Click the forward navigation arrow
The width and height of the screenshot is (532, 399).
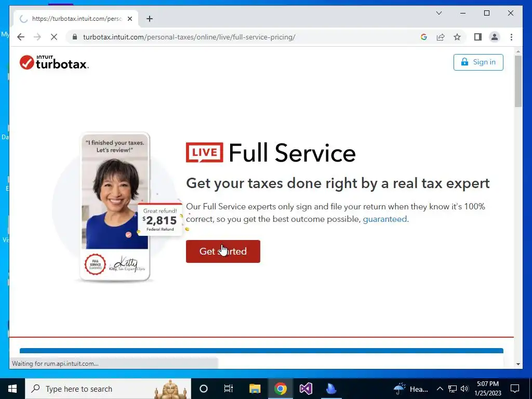[37, 37]
